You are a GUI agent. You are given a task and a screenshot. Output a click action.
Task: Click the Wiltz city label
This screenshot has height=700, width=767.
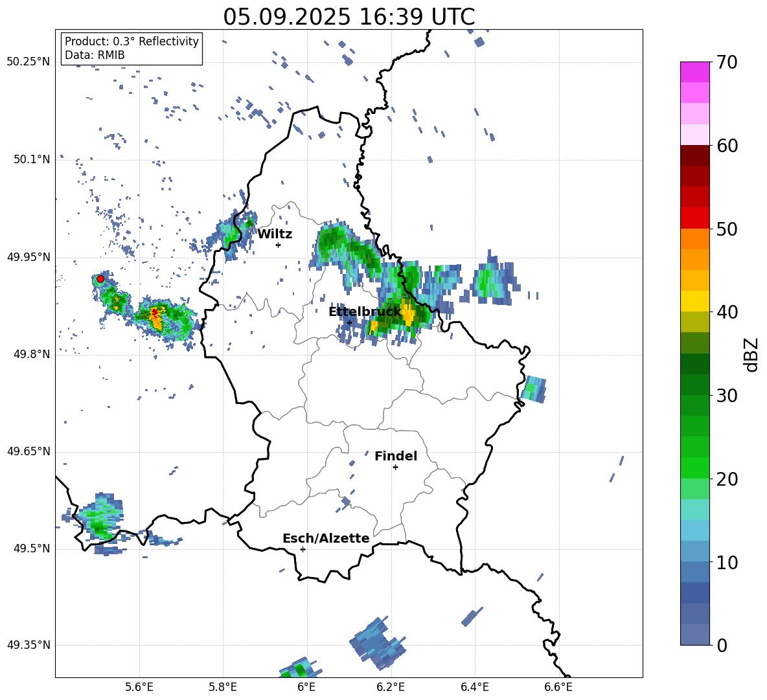tap(275, 234)
